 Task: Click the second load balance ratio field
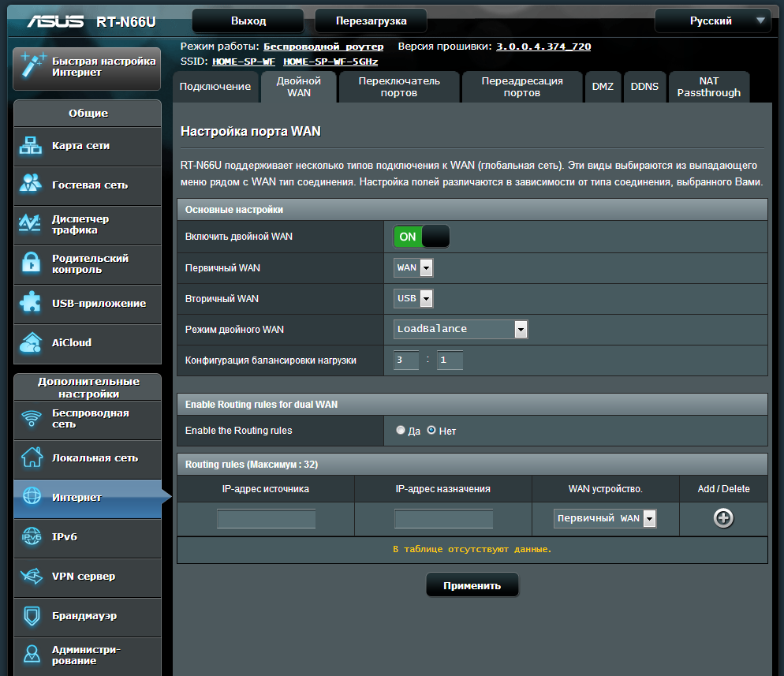click(x=450, y=360)
